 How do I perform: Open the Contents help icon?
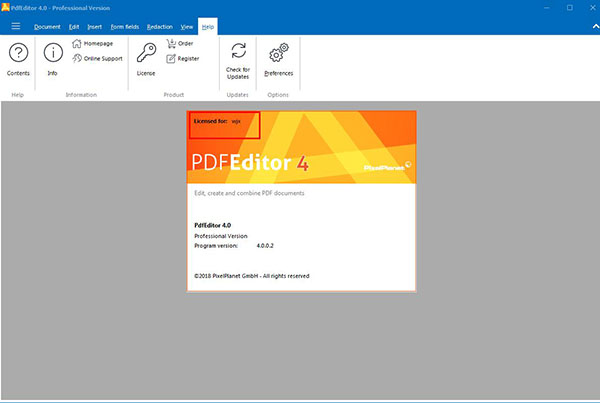pos(18,54)
